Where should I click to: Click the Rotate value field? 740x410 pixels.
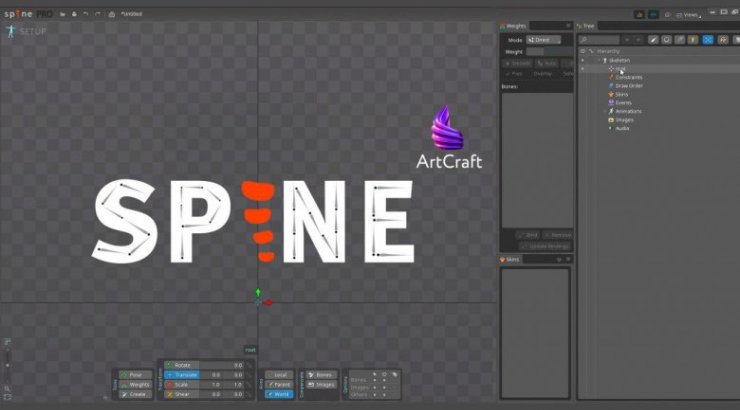222,365
